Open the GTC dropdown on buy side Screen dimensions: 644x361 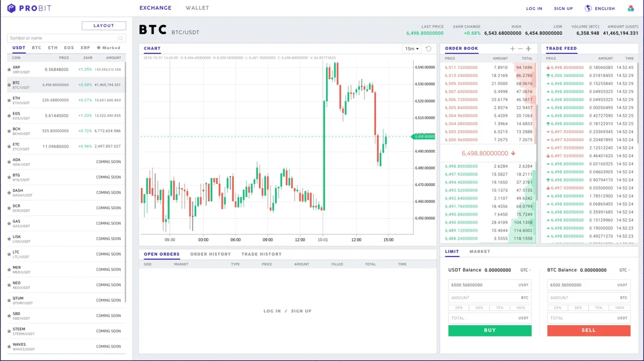[x=526, y=270]
